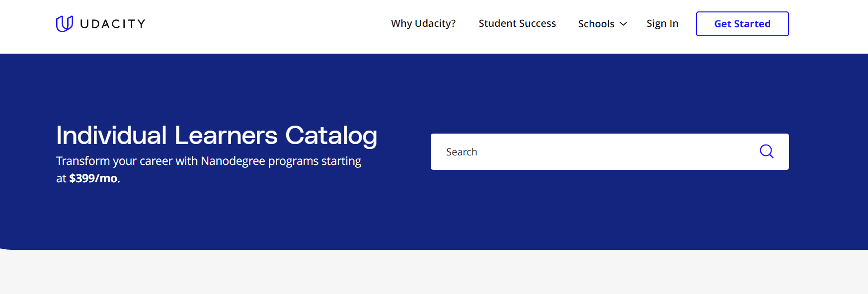
Task: Click the Search placeholder text
Action: pos(461,152)
